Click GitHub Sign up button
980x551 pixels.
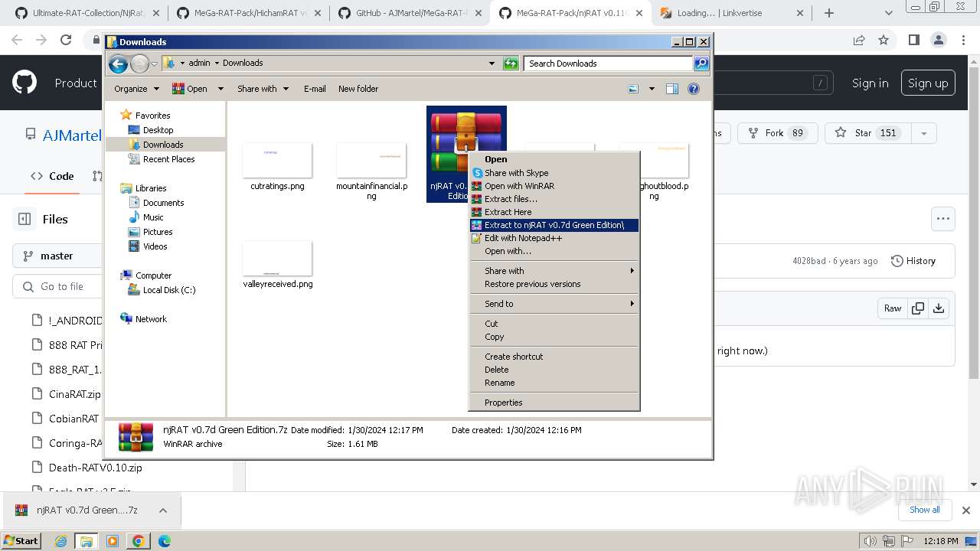point(928,83)
